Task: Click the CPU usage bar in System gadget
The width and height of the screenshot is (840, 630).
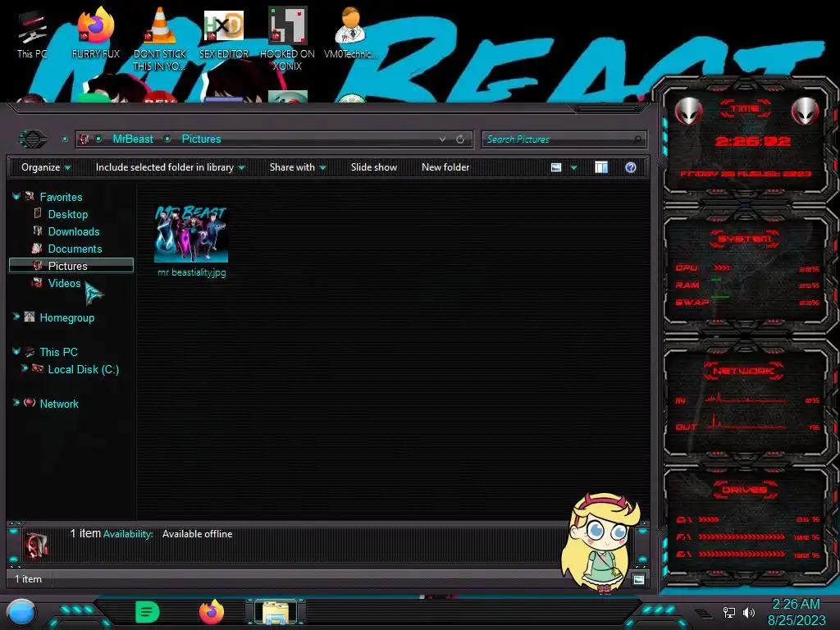Action: [722, 268]
